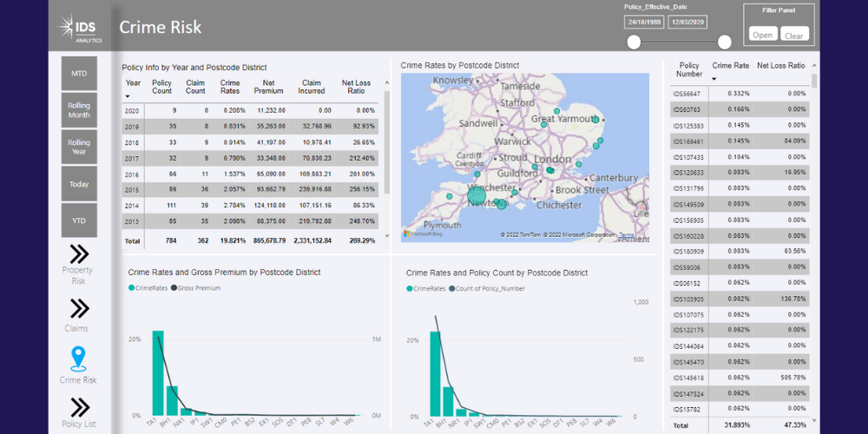Open Policy List using its chevron icon
This screenshot has width=868, height=434.
(x=79, y=407)
